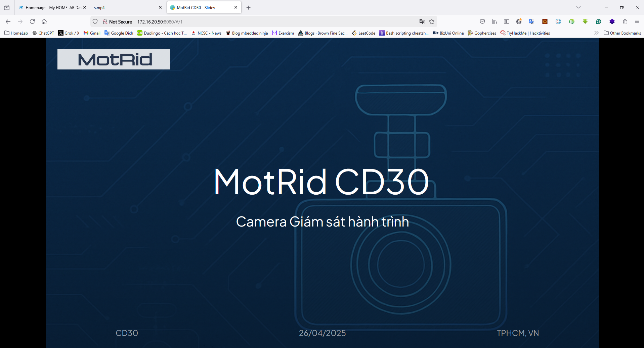Open the Gophercises bookmark

(x=482, y=33)
